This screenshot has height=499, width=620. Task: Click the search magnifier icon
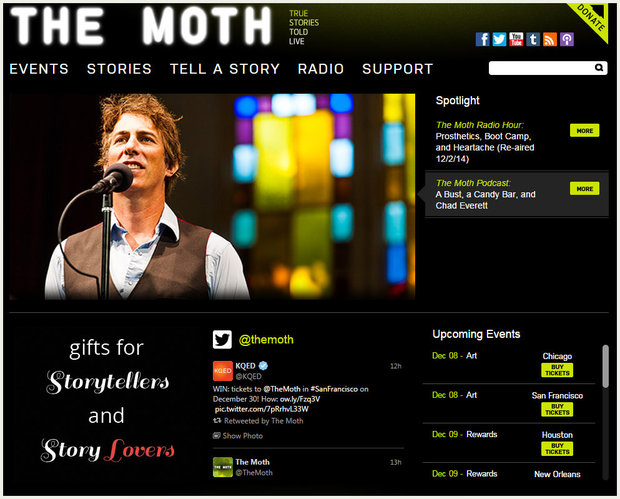coord(599,68)
